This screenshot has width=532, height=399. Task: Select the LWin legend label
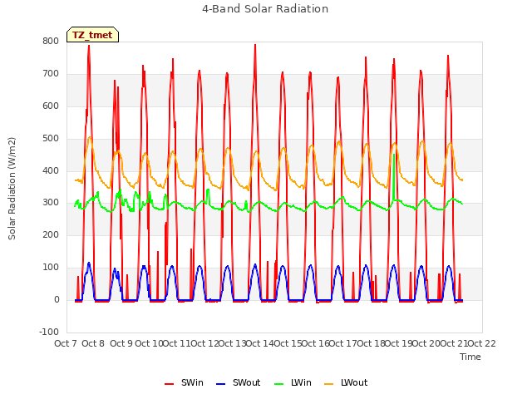click(301, 382)
